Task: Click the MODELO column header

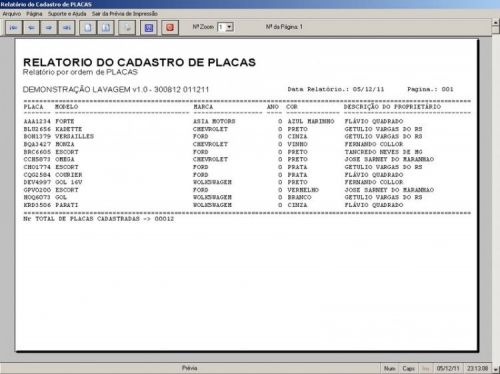Action: [67, 107]
